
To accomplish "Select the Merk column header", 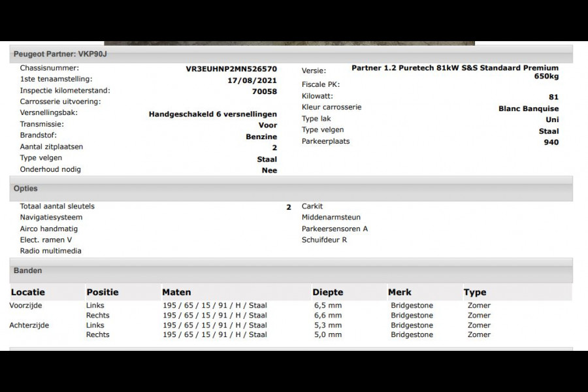I will (x=399, y=292).
